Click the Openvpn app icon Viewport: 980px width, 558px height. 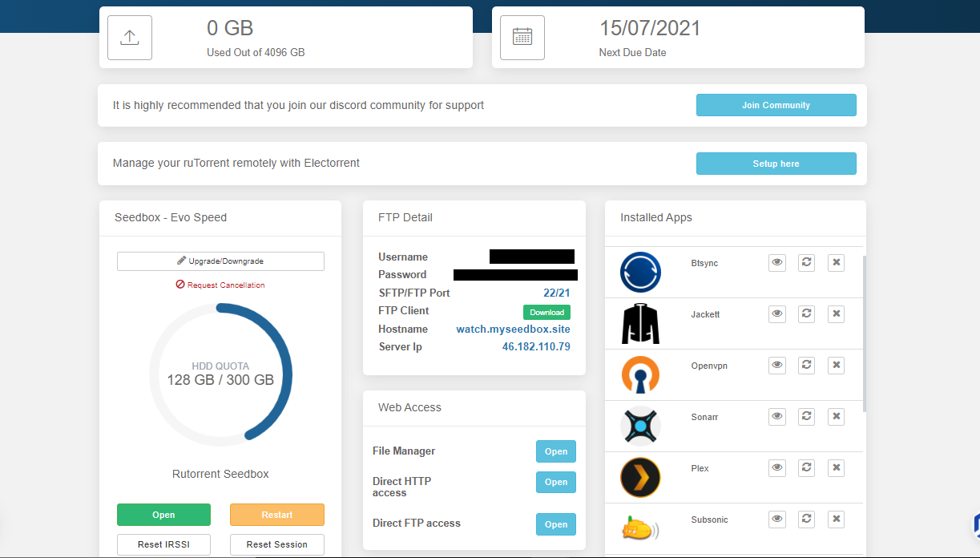pos(639,374)
